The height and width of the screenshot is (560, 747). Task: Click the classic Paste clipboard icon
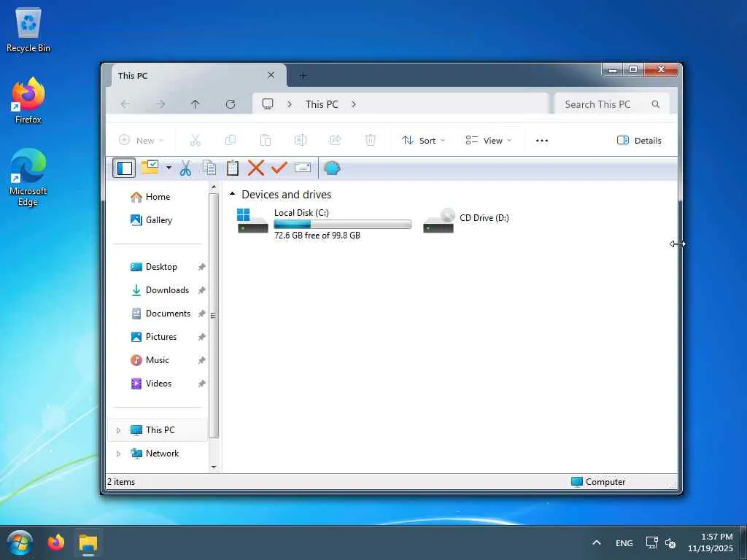coord(233,168)
